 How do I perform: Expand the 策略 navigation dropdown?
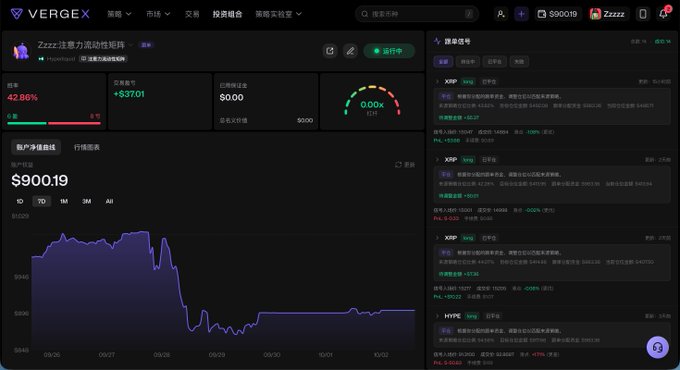tap(119, 14)
